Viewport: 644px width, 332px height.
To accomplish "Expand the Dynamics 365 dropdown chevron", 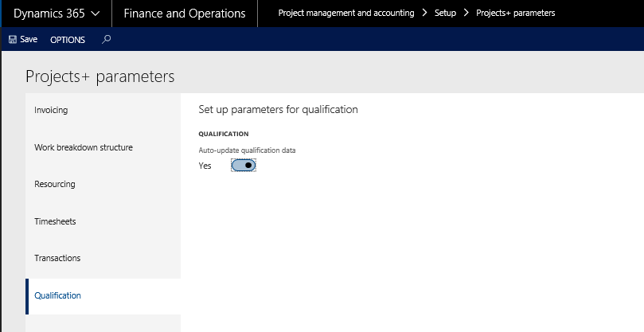I will coord(96,14).
